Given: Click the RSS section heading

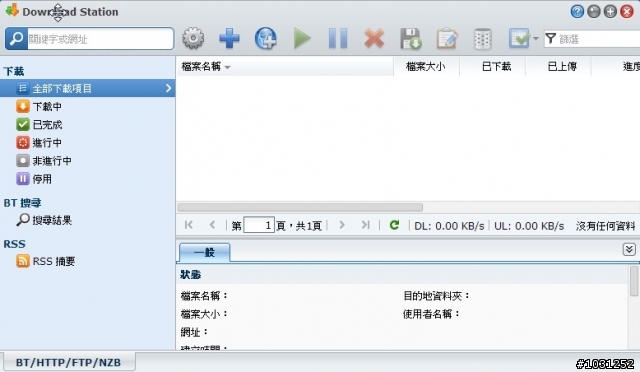Looking at the screenshot, I should 14,244.
